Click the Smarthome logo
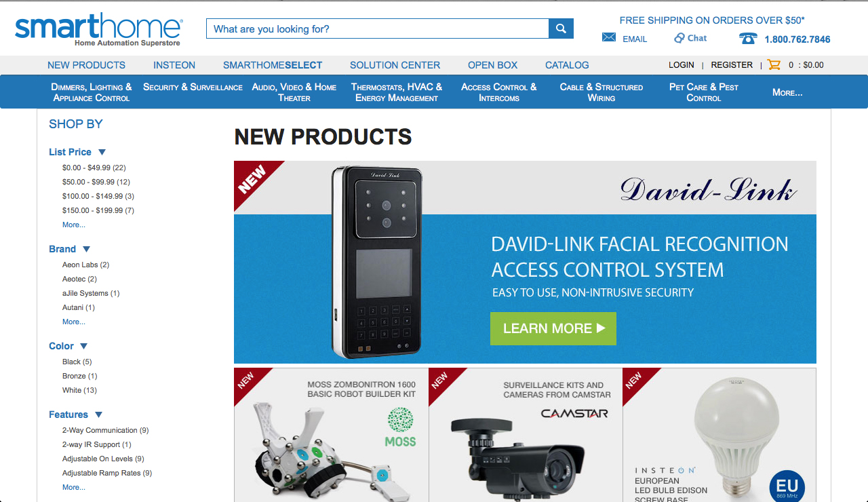Image resolution: width=868 pixels, height=502 pixels. (x=99, y=29)
